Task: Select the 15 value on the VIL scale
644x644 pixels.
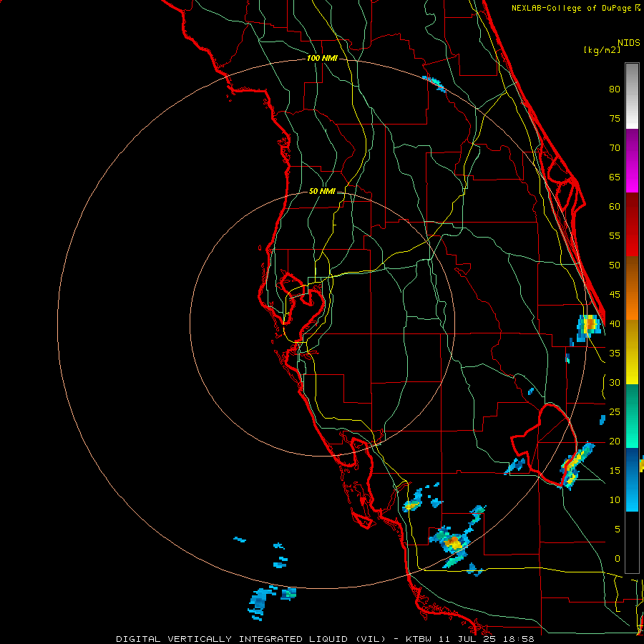Action: pyautogui.click(x=615, y=471)
